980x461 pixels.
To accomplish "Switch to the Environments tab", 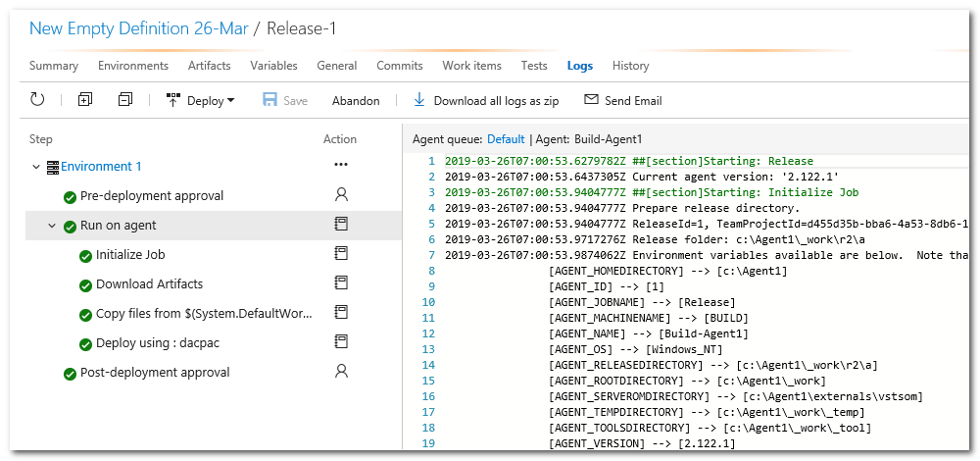I will click(133, 66).
